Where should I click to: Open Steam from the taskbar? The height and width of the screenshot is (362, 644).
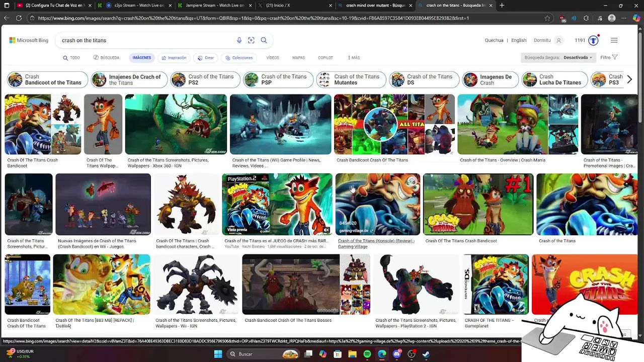(x=426, y=354)
